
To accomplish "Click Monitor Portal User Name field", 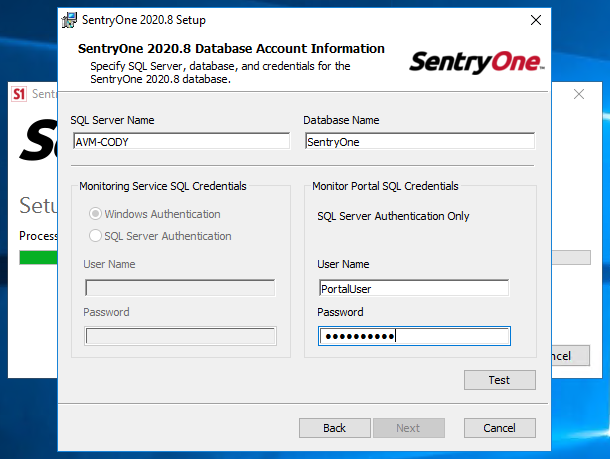I will (x=414, y=288).
